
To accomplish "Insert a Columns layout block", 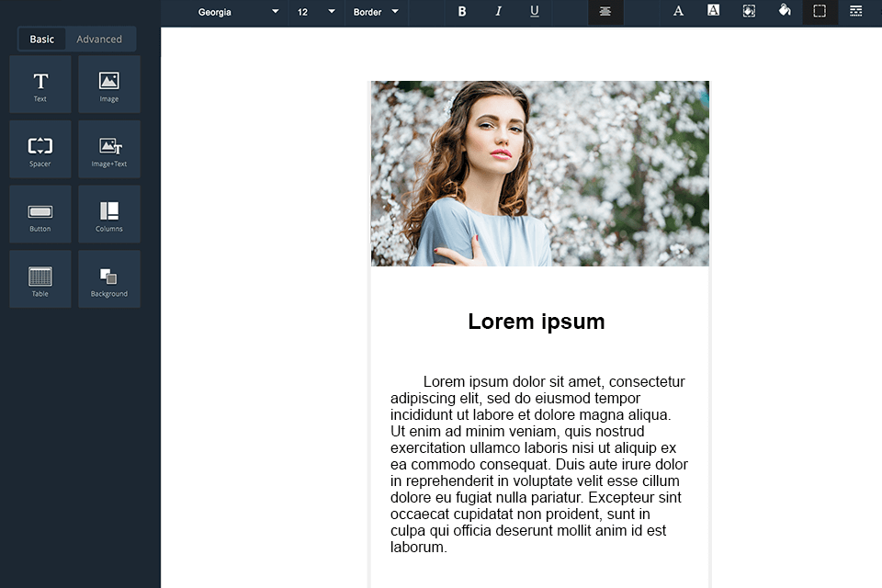I will coord(109,214).
